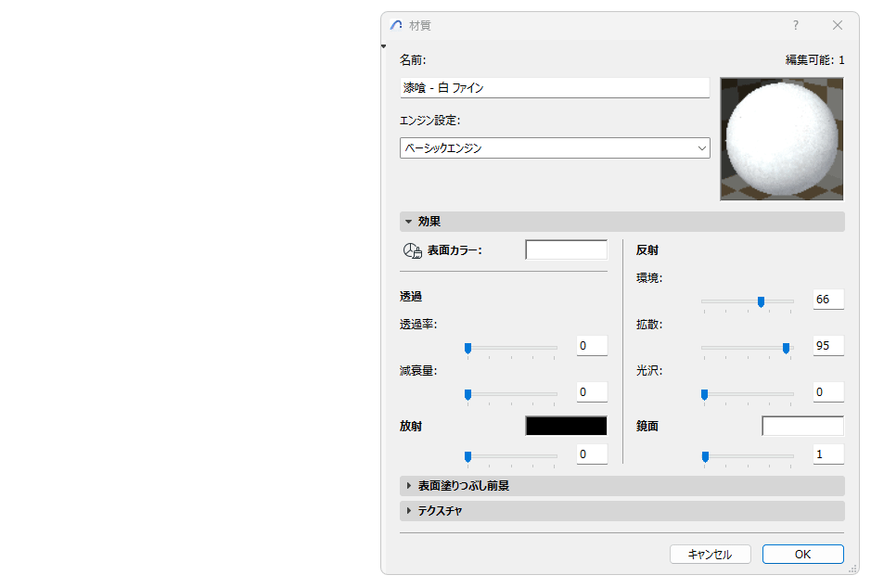This screenshot has height=588, width=871.
Task: Select the 環境 value field showing 66
Action: 827,298
